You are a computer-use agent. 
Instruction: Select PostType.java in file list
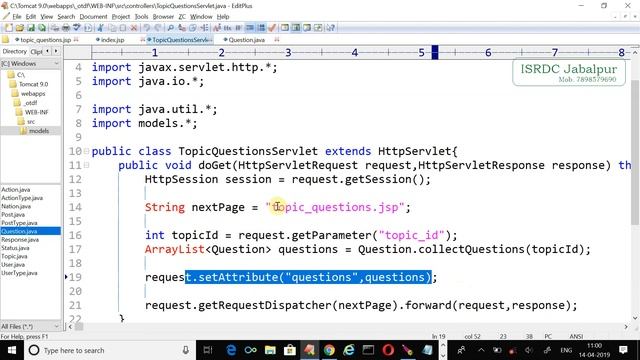click(x=19, y=223)
